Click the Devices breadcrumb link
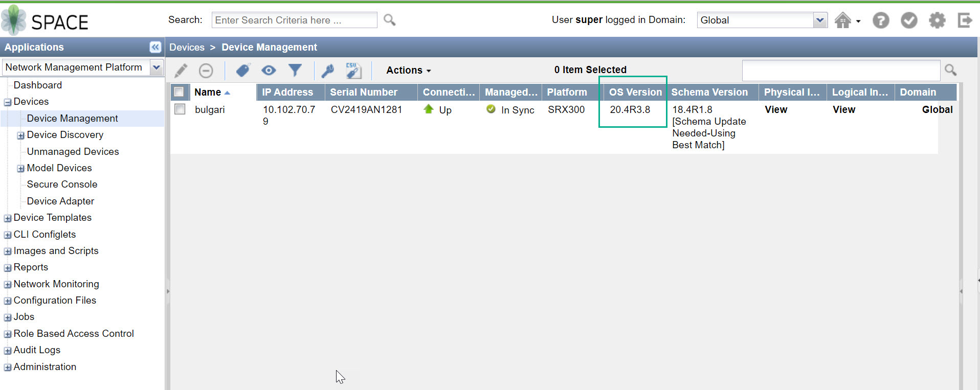The width and height of the screenshot is (980, 390). [x=187, y=47]
